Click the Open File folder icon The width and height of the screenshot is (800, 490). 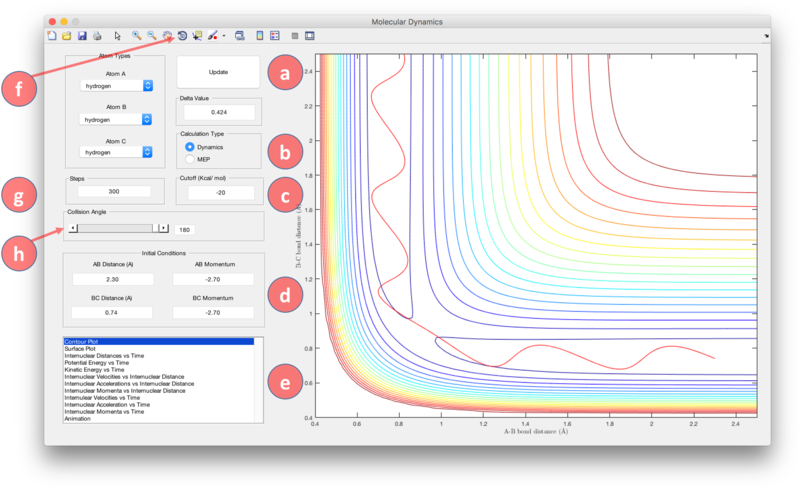pyautogui.click(x=66, y=36)
